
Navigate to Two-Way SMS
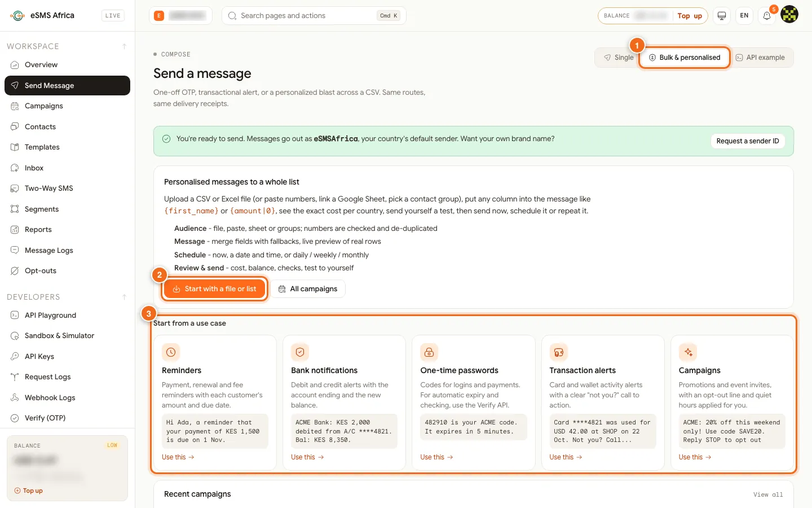click(67, 189)
